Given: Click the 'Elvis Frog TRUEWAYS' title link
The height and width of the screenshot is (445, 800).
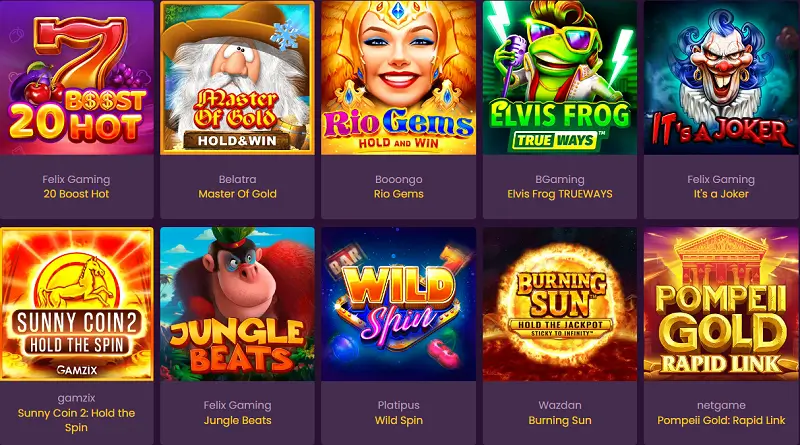Looking at the screenshot, I should (x=560, y=194).
